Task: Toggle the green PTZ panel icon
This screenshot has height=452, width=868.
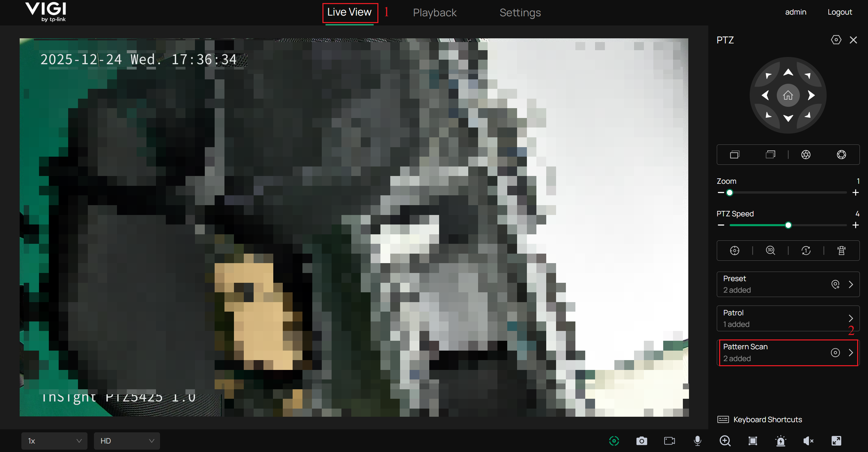Action: click(614, 441)
